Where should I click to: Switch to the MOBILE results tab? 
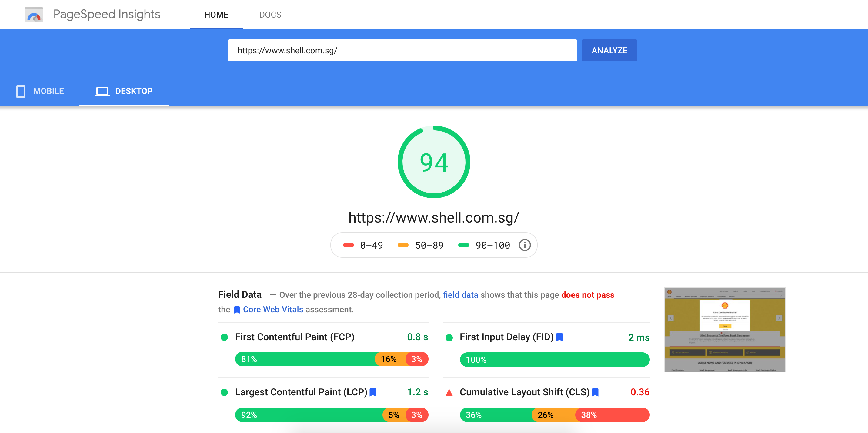click(40, 91)
